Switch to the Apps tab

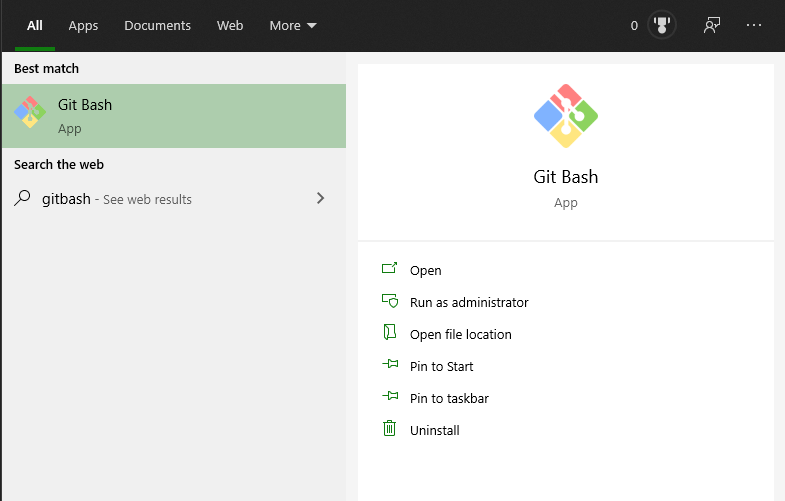83,26
